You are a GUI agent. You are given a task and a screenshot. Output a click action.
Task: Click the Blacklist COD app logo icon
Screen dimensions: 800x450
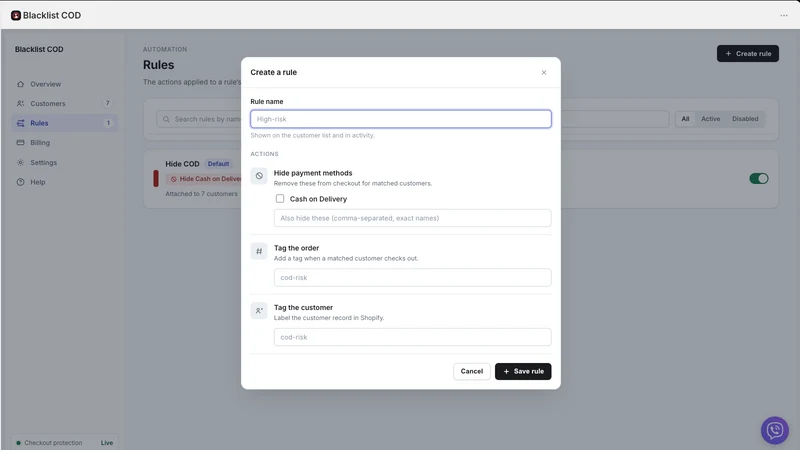(x=16, y=15)
